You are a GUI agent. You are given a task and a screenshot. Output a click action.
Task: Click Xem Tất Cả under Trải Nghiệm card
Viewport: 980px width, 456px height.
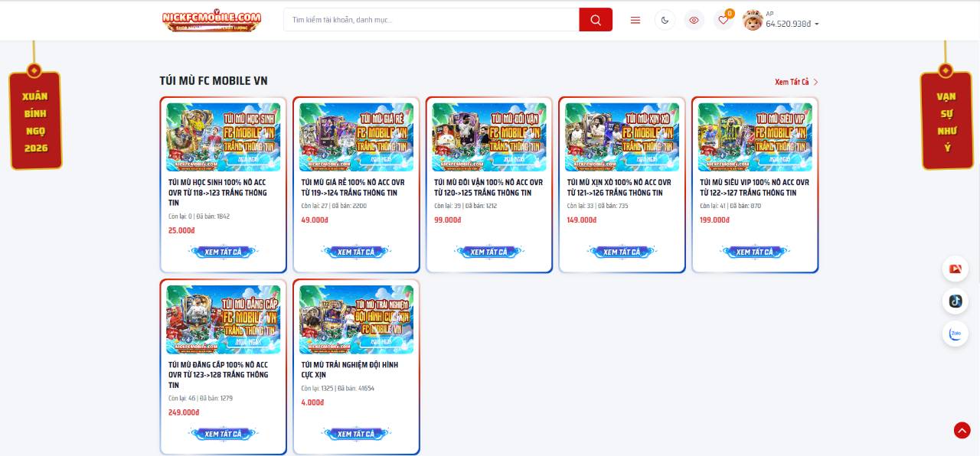(x=356, y=434)
